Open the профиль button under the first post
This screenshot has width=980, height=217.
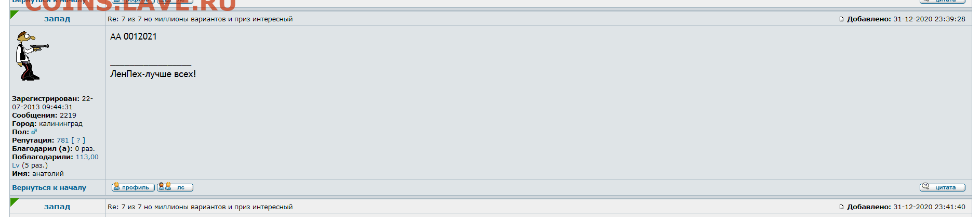point(133,187)
